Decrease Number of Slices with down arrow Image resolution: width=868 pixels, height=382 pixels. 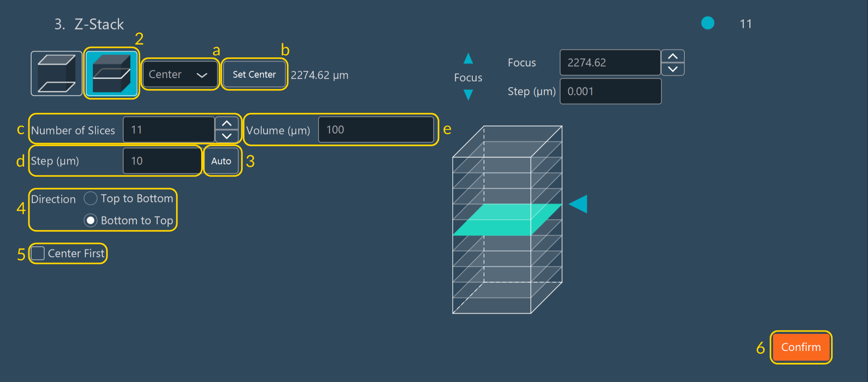pyautogui.click(x=227, y=136)
